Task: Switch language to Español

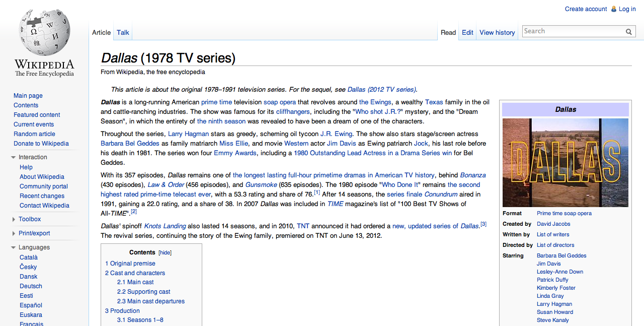Action: [x=31, y=305]
